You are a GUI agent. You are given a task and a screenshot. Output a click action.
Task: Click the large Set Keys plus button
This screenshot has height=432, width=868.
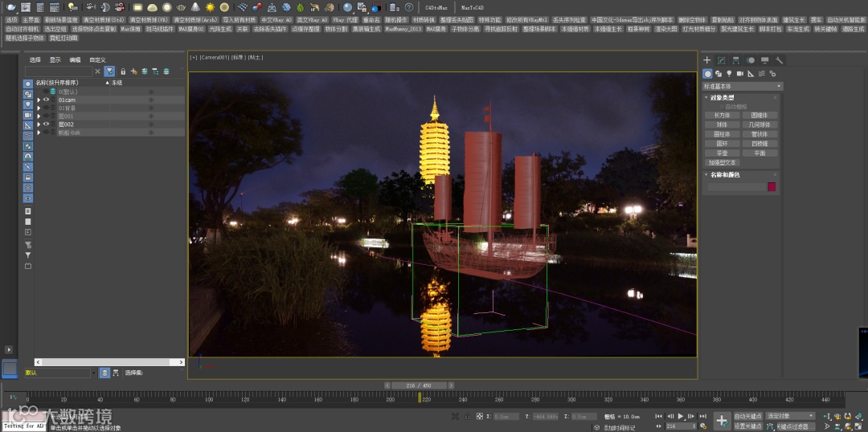click(722, 421)
